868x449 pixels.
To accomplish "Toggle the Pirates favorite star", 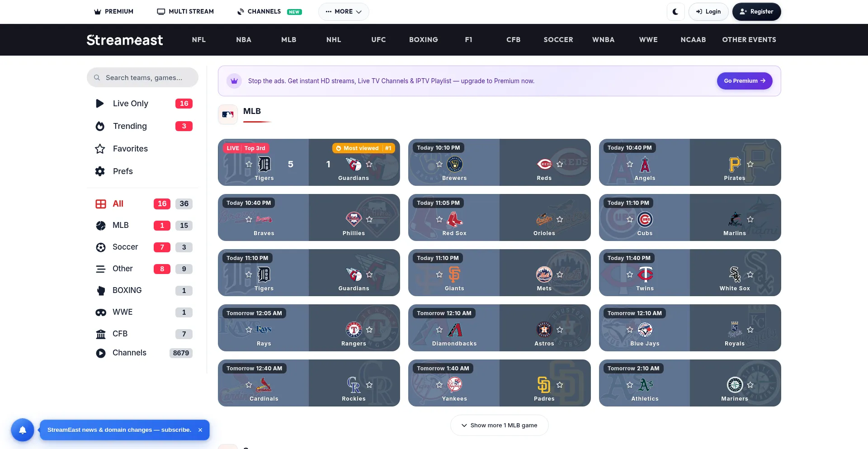I will click(x=750, y=164).
